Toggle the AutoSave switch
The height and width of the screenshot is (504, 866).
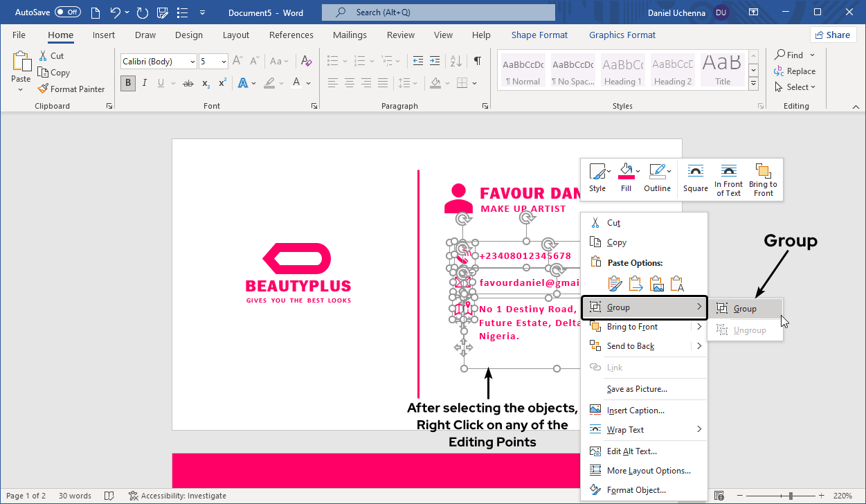(68, 12)
